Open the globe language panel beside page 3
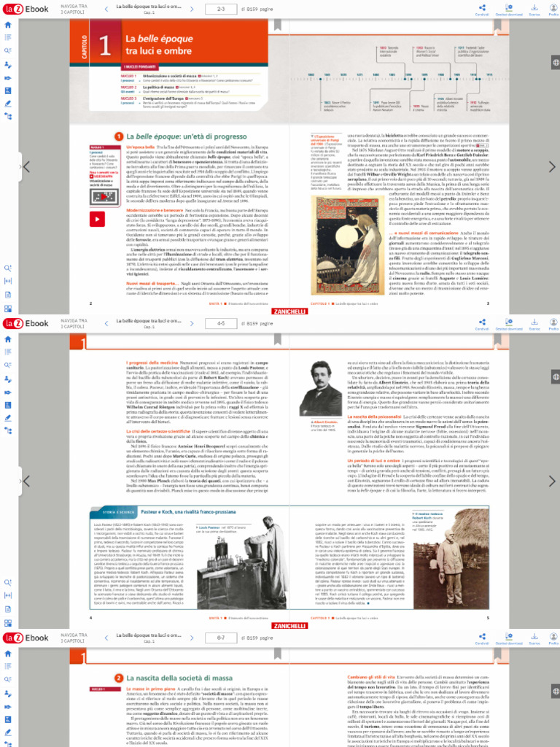 click(x=556, y=63)
